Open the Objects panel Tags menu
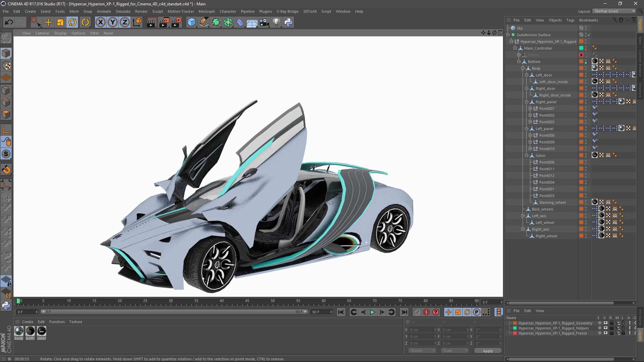This screenshot has width=644, height=362. tap(570, 20)
